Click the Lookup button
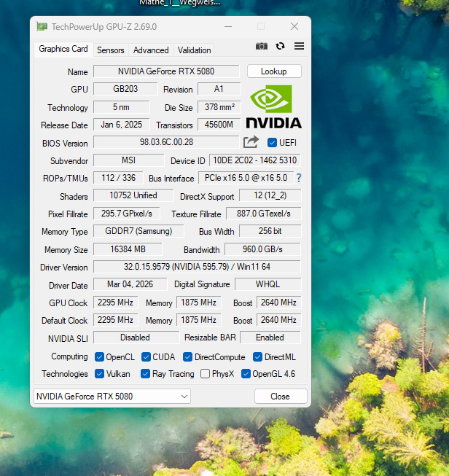This screenshot has height=476, width=449. click(274, 71)
